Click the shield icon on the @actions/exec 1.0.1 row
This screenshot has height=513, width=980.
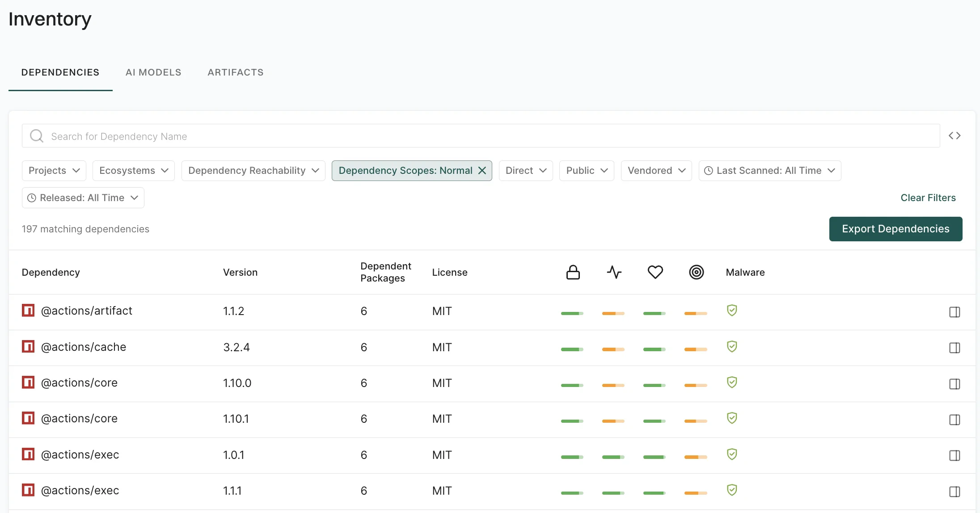732,454
